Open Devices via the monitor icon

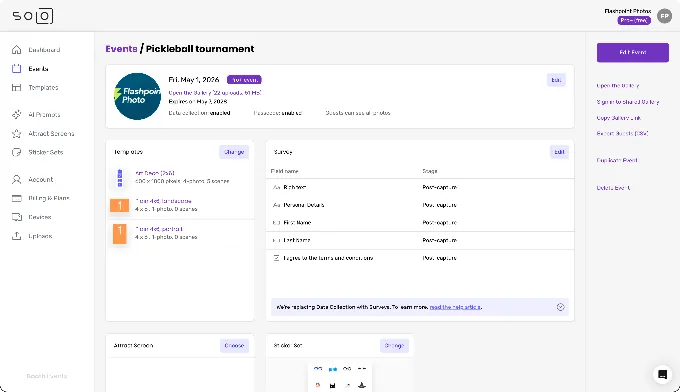pyautogui.click(x=16, y=217)
